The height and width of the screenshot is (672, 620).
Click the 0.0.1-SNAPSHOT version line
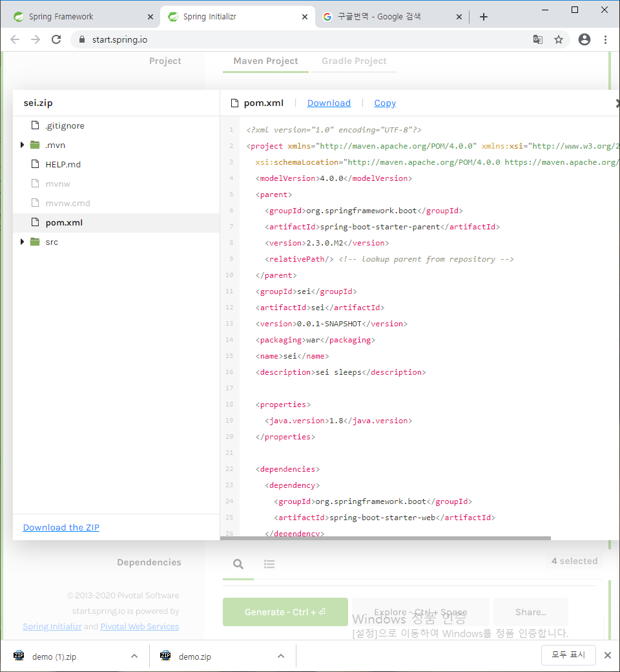[332, 324]
